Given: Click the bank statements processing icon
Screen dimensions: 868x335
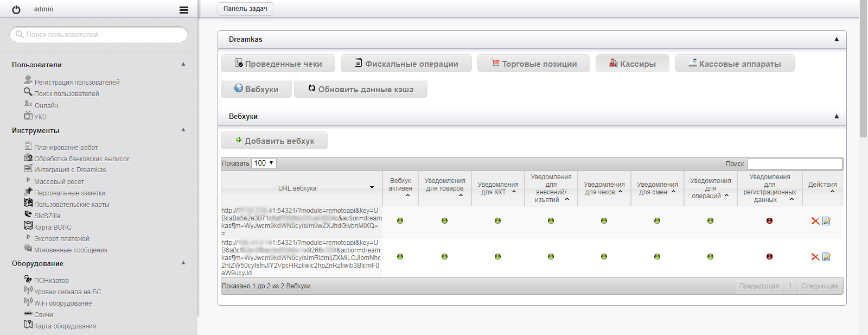Looking at the screenshot, I should coord(28,157).
